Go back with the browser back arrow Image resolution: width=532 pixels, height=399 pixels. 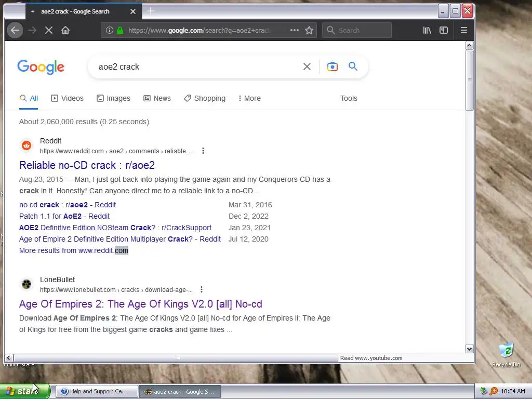[x=15, y=30]
